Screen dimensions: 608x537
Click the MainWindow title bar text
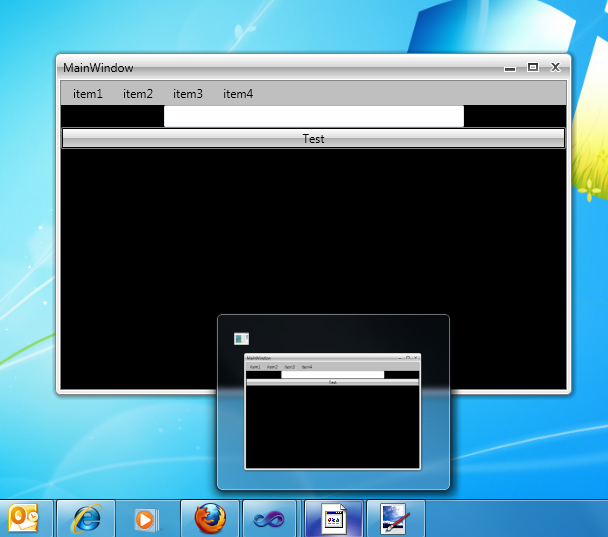(98, 68)
